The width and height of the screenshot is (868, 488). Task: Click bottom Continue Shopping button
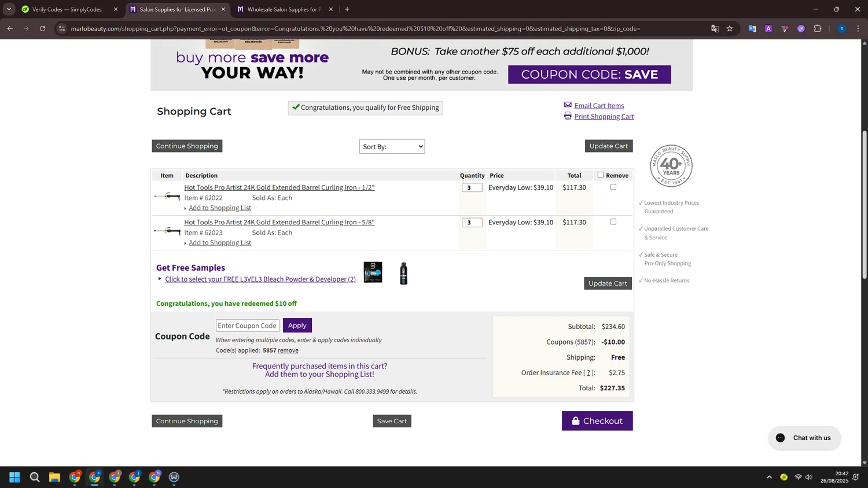(x=187, y=421)
